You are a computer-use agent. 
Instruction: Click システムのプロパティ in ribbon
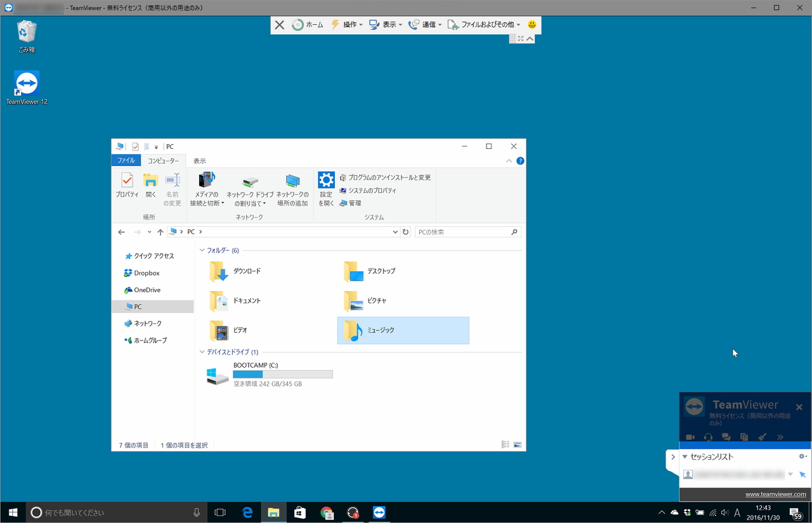coord(368,190)
